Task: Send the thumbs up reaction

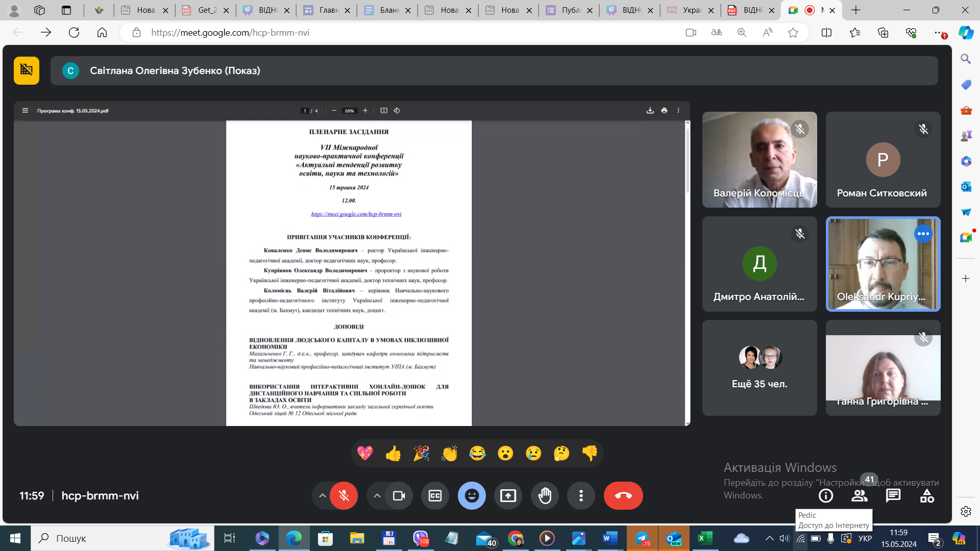Action: (x=393, y=453)
